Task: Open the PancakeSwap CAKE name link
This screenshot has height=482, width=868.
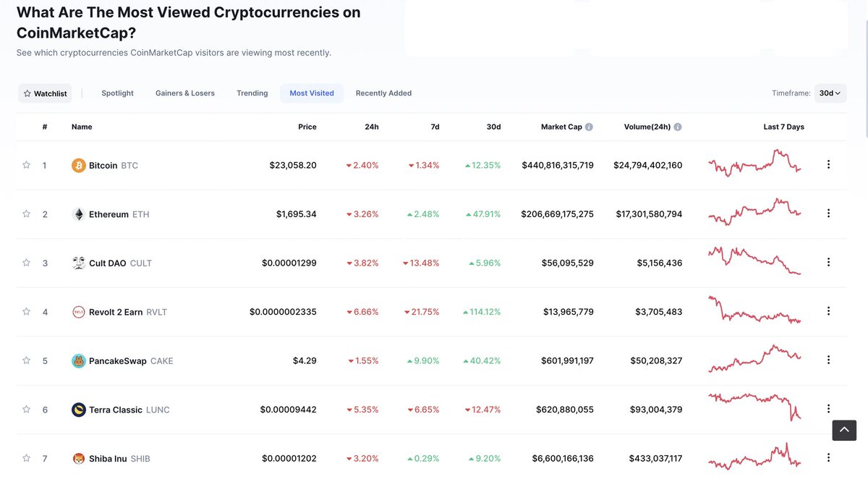Action: 131,360
